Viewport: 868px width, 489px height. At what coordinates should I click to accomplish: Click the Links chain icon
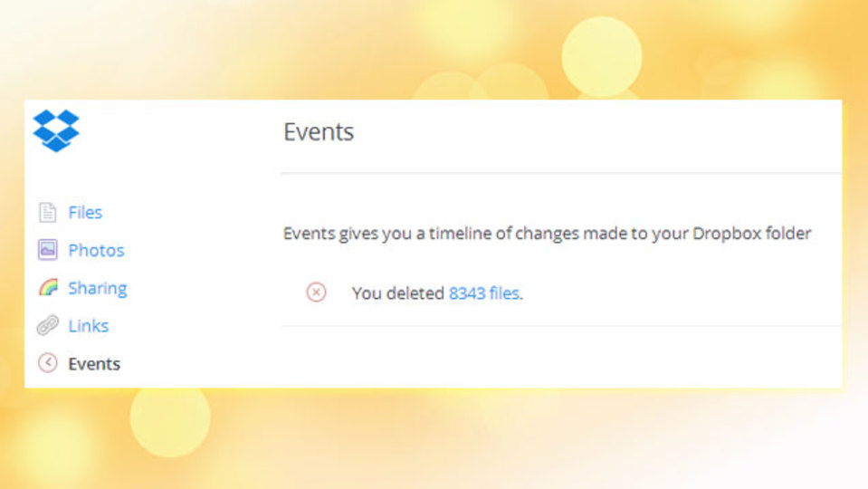pyautogui.click(x=48, y=325)
